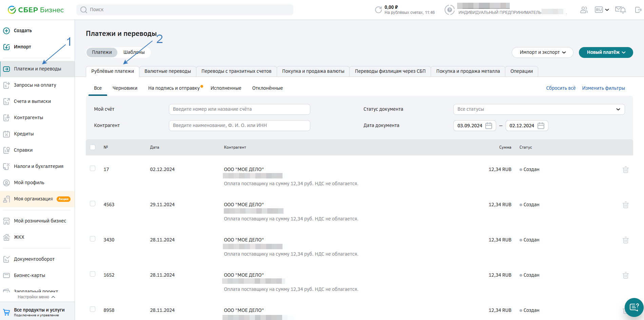Show the Отклонённые filter tab

coord(268,88)
